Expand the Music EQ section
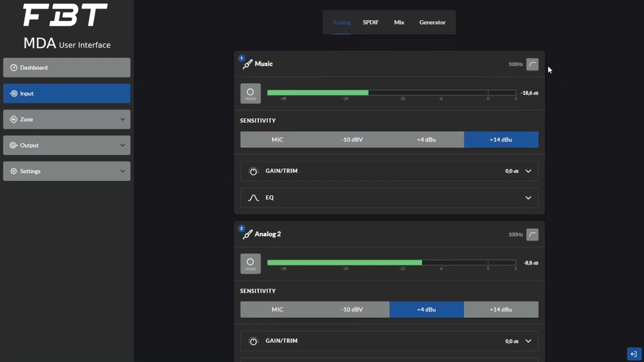The height and width of the screenshot is (362, 644). (528, 198)
